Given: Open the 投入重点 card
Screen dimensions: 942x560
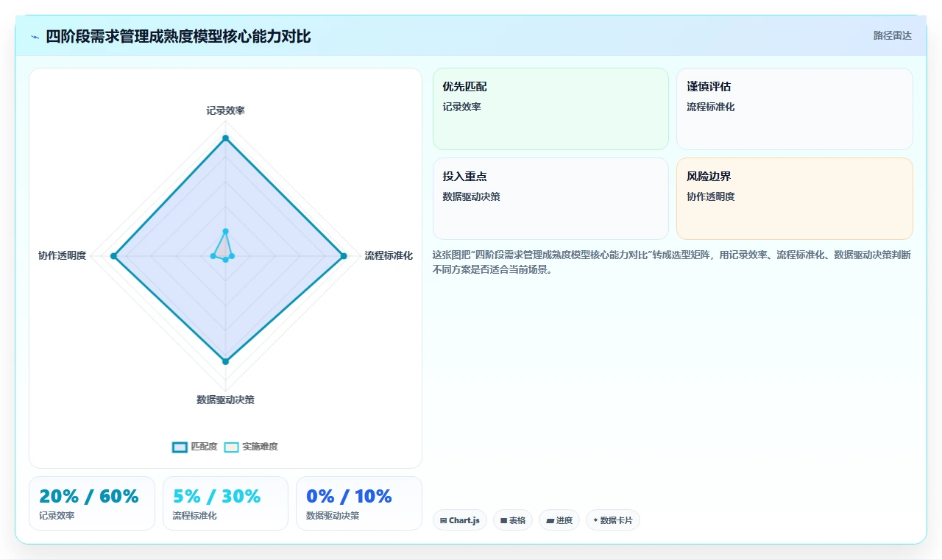Looking at the screenshot, I should 550,199.
